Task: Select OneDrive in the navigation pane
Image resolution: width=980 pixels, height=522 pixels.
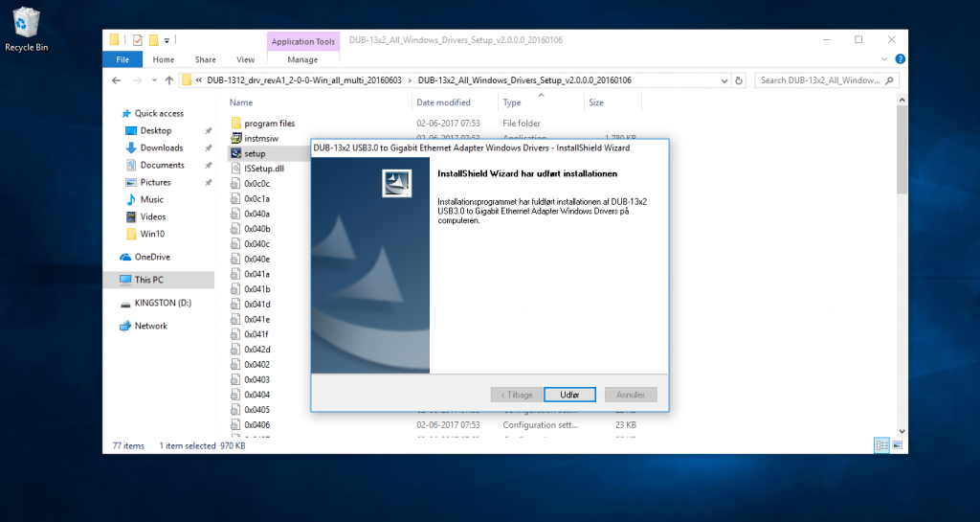Action: coord(152,257)
